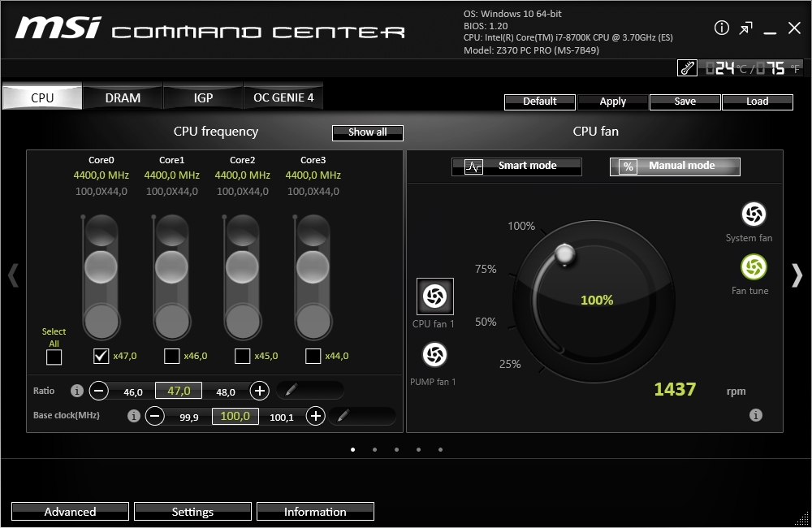Click the CPU fan panel info icon

tap(755, 415)
